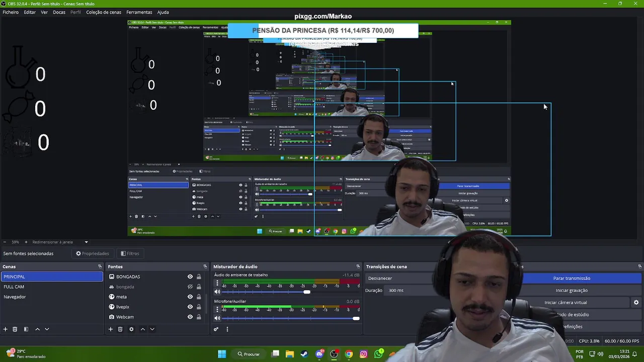
Task: Open audio mixer bottom three-dot menu
Action: [227, 329]
